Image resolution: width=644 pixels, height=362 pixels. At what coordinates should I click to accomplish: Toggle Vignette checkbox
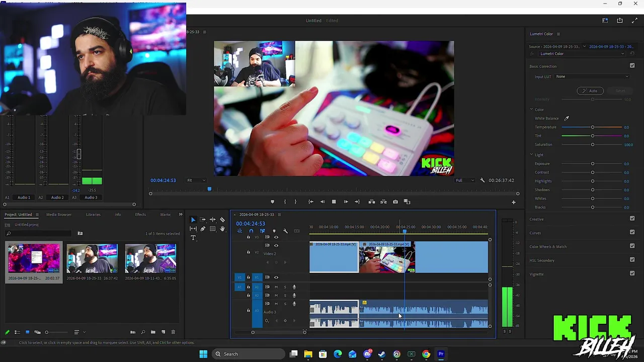point(632,274)
